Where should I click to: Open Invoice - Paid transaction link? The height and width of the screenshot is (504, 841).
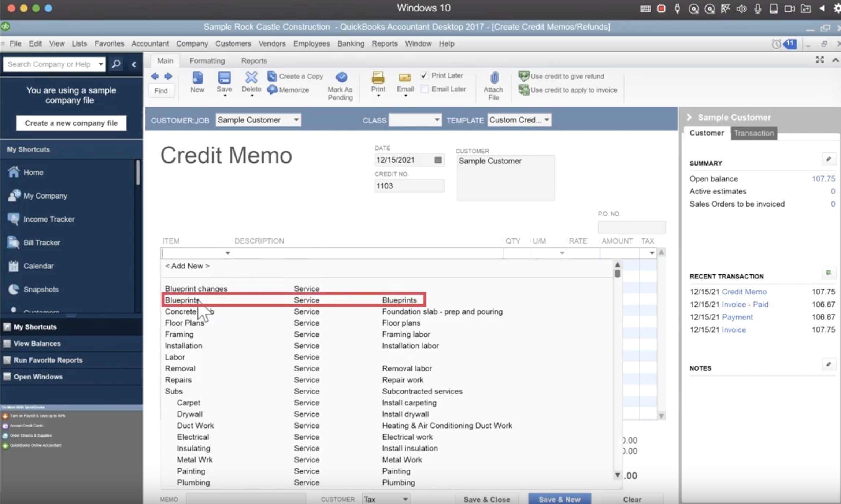[745, 304]
